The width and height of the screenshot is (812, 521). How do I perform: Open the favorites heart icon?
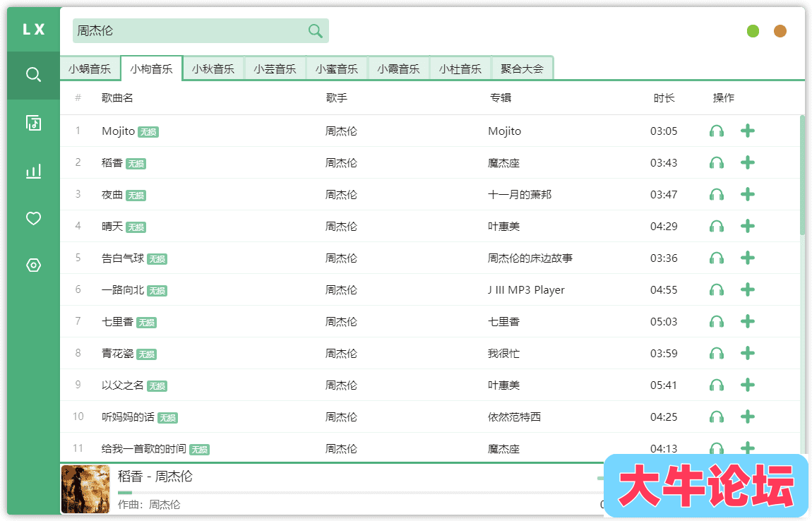(34, 218)
